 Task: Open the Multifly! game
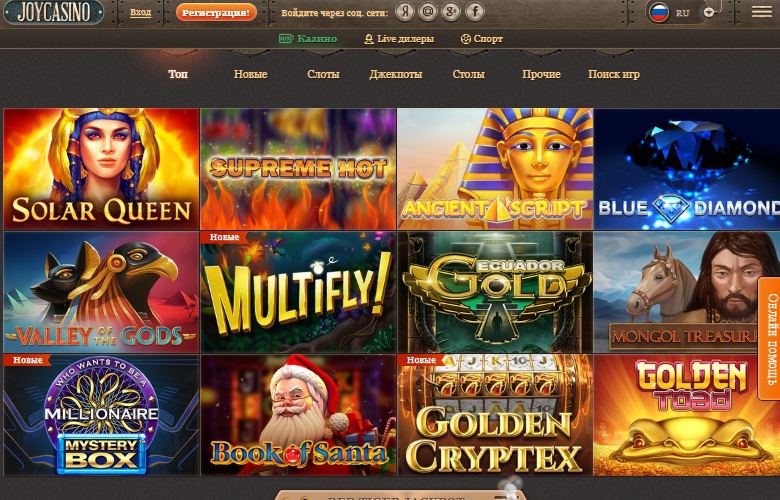coord(298,292)
